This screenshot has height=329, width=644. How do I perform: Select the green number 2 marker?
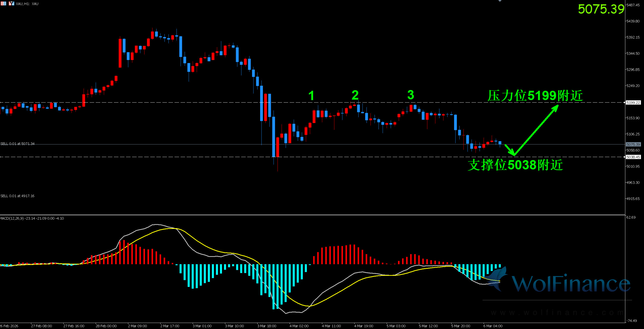(x=355, y=95)
